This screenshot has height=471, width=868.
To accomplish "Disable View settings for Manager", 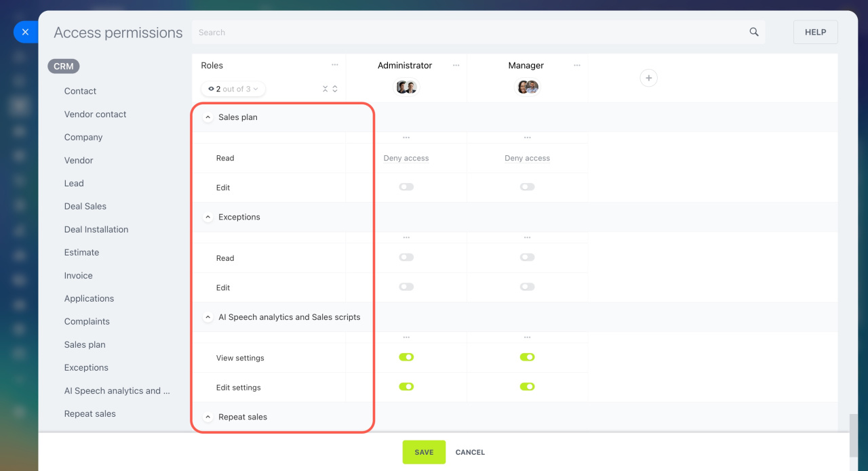I will (x=528, y=357).
